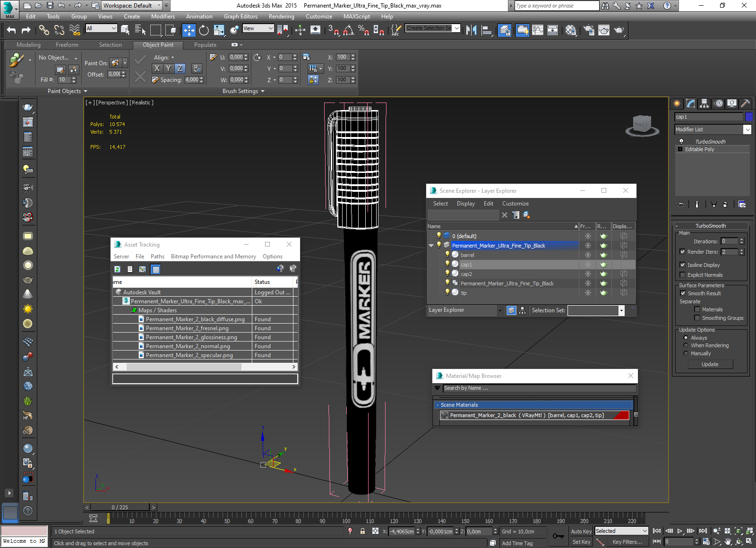Image resolution: width=756 pixels, height=548 pixels.
Task: Activate the Select and Link tool
Action: pyautogui.click(x=44, y=30)
